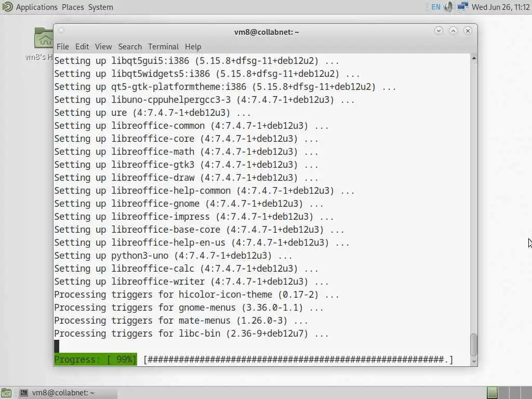The width and height of the screenshot is (532, 399).
Task: Click the line 'Setting up libreoffice-writer'
Action: click(191, 282)
